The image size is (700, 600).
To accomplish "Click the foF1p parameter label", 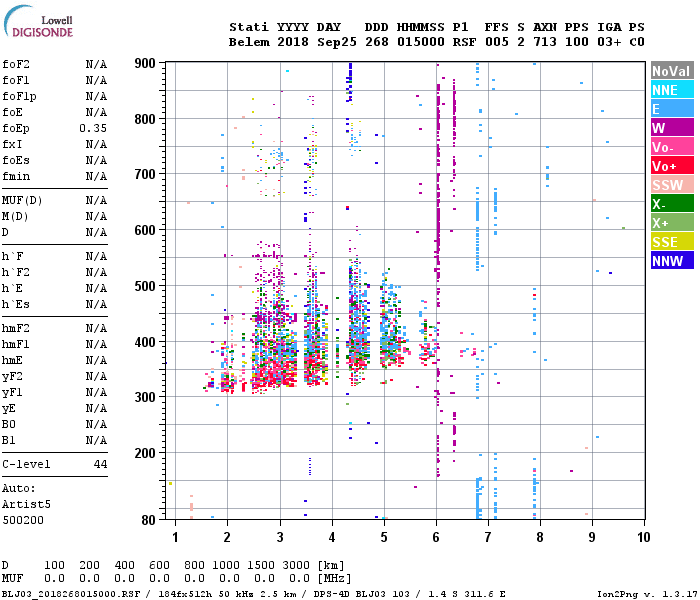I will click(19, 96).
